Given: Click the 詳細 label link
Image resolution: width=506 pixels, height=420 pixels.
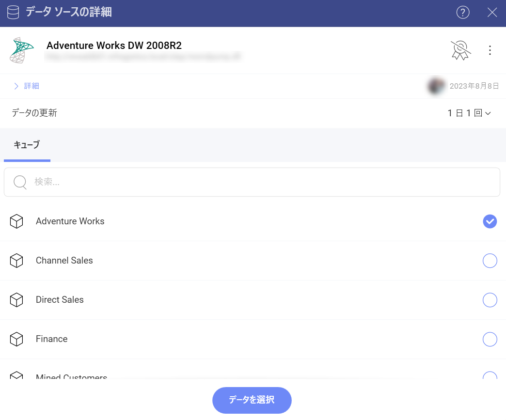Looking at the screenshot, I should tap(32, 86).
